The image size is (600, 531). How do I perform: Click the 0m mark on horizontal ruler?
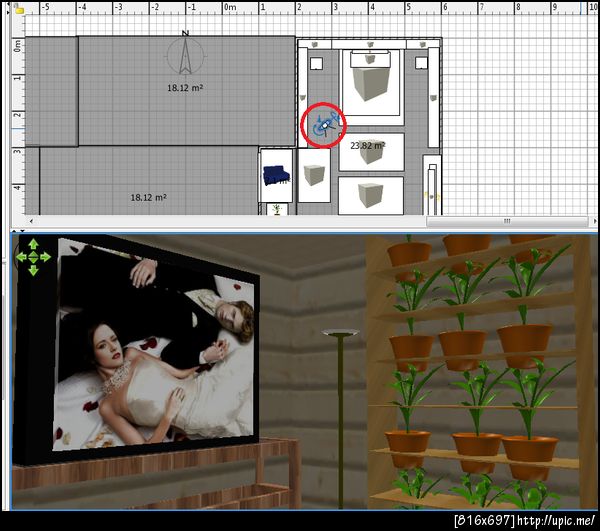tap(230, 7)
